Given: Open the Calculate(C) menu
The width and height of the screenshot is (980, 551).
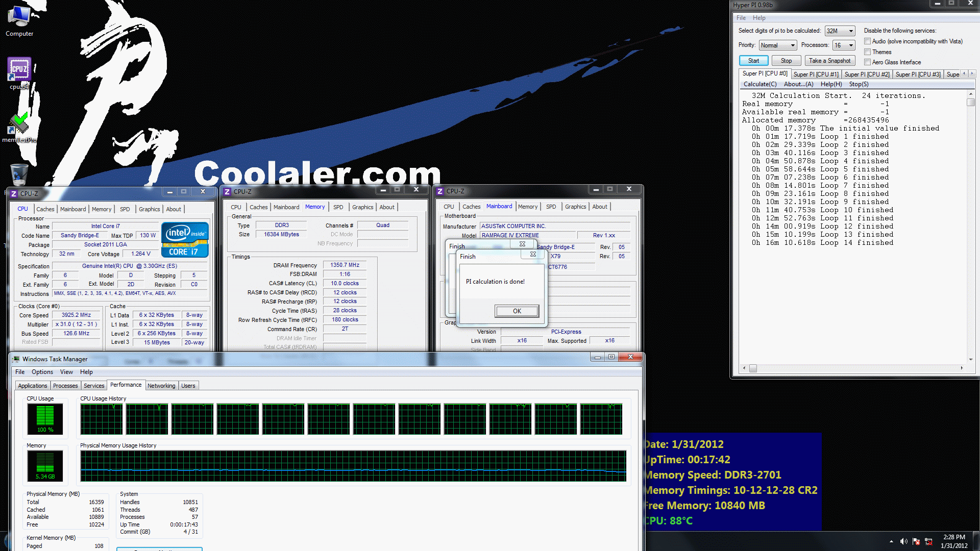Looking at the screenshot, I should pyautogui.click(x=760, y=84).
